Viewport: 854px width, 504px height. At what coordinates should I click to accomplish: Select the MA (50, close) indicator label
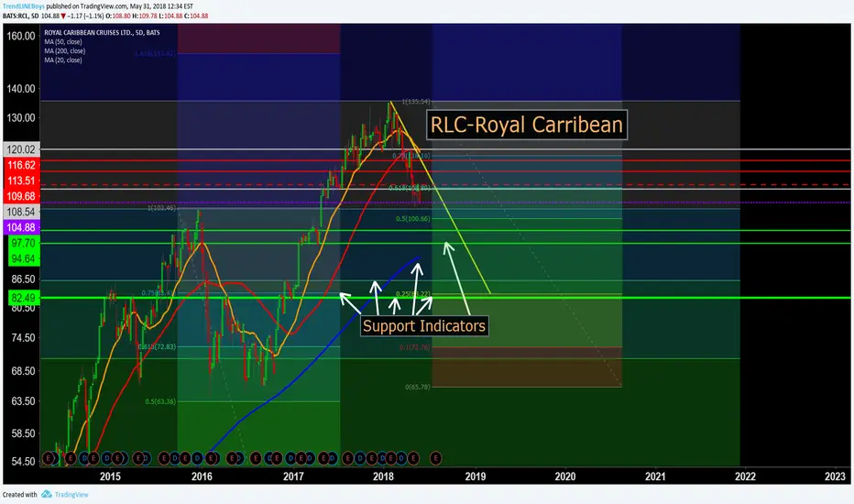63,42
